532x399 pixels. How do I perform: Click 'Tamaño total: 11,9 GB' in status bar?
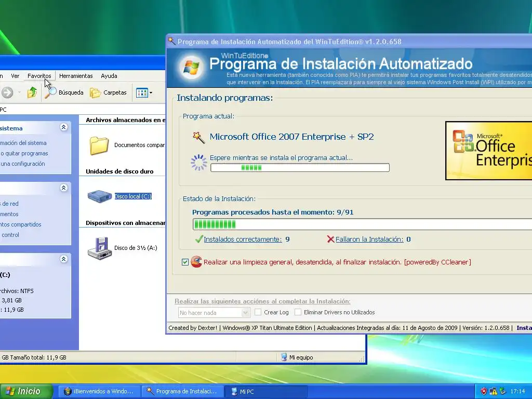[38, 357]
